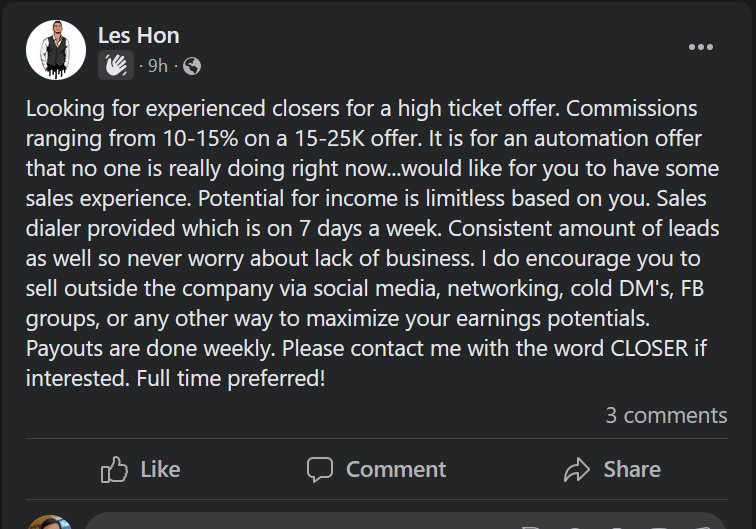Viewport: 756px width, 529px height.
Task: Click the thumbs-up Like icon
Action: 115,469
